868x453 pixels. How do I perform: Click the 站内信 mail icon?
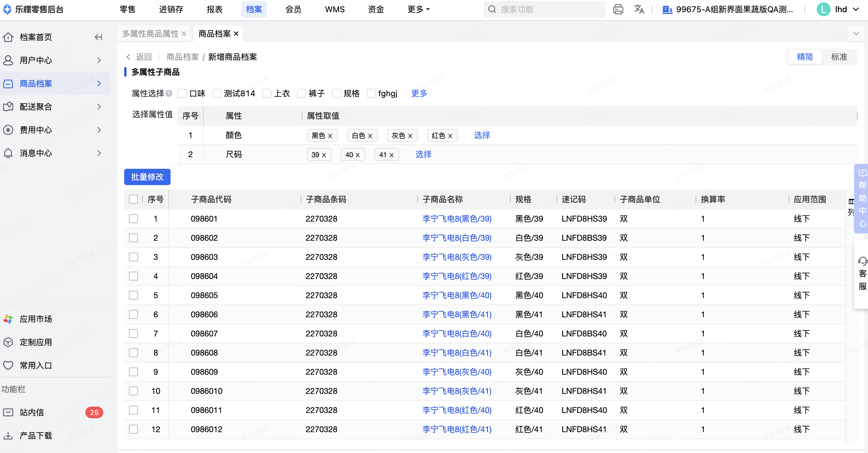coord(8,412)
